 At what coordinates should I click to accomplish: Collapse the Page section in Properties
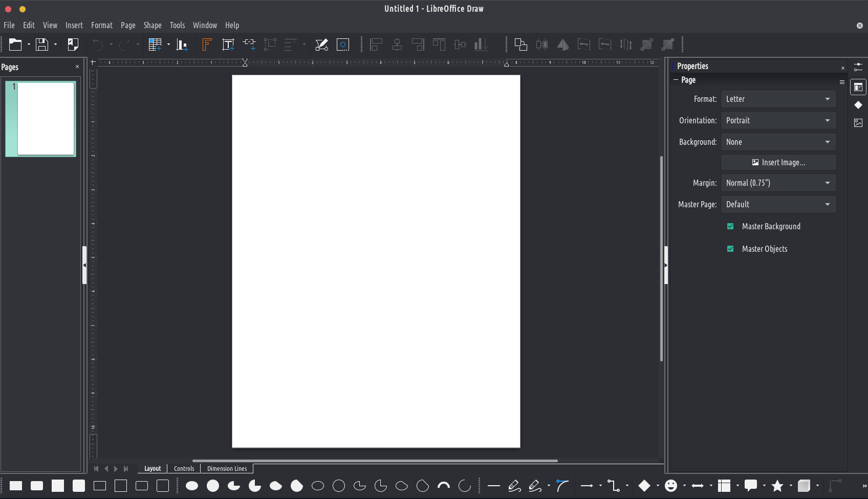[x=676, y=80]
